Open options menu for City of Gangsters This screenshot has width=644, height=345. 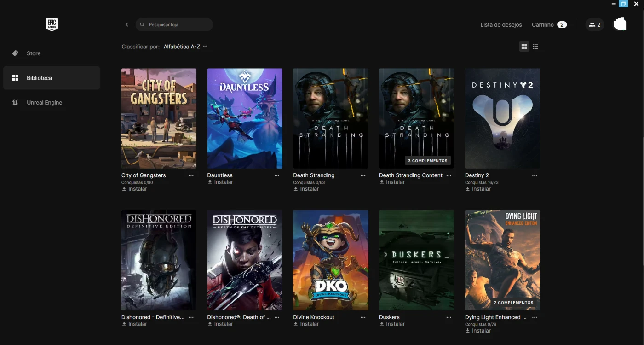click(x=191, y=175)
